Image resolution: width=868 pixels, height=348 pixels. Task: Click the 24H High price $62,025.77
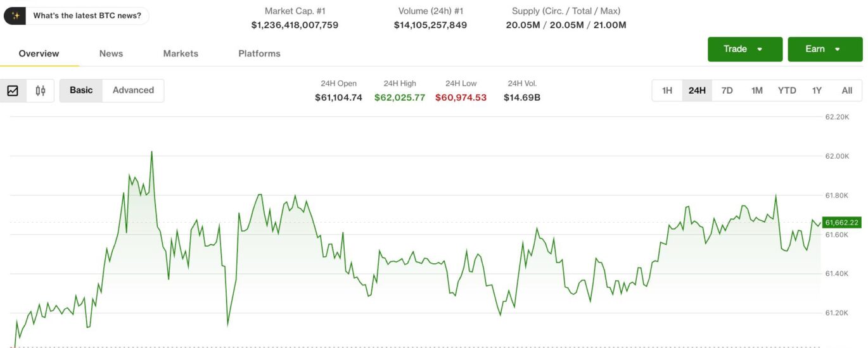click(x=400, y=97)
